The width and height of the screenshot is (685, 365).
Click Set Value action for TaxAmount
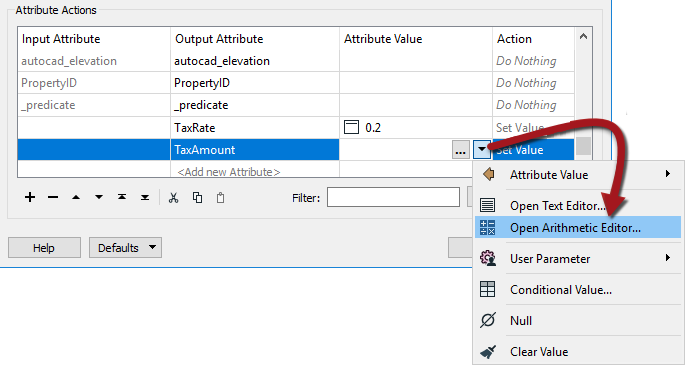(x=533, y=150)
